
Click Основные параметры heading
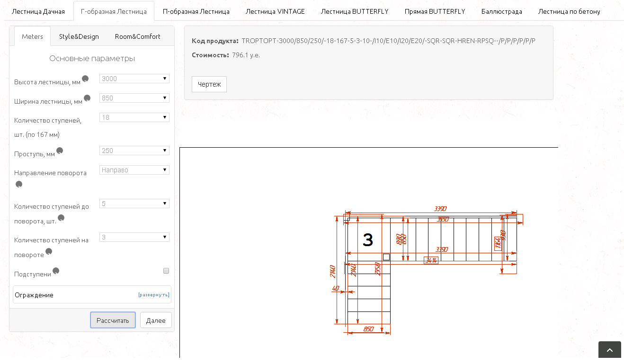[92, 59]
